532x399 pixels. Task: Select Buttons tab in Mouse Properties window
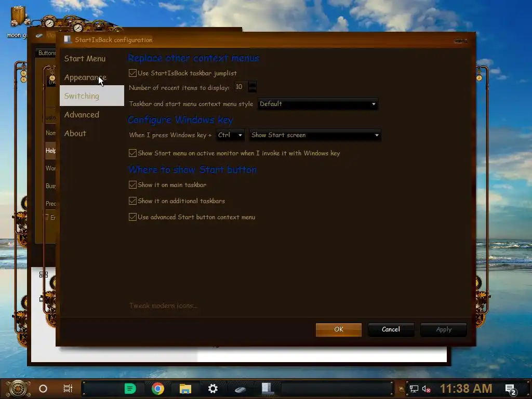click(46, 53)
